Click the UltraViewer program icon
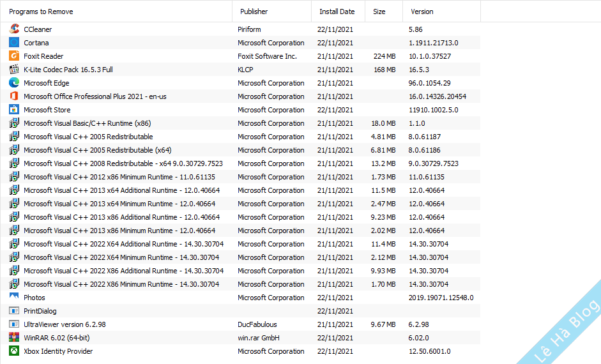The image size is (601, 364). (x=14, y=324)
